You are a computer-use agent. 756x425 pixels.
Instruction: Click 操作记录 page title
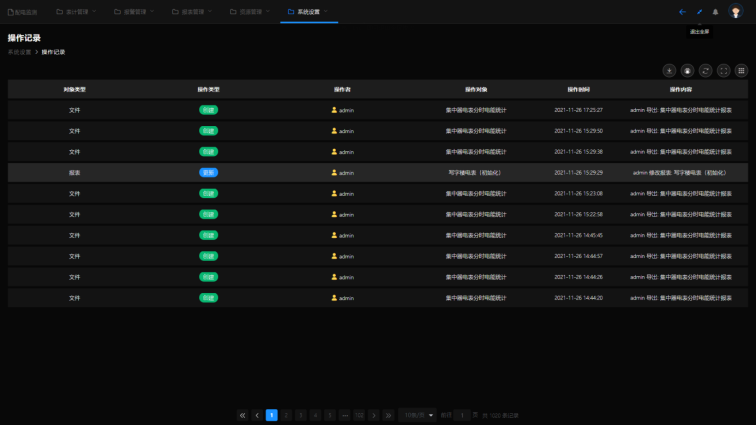[x=24, y=38]
